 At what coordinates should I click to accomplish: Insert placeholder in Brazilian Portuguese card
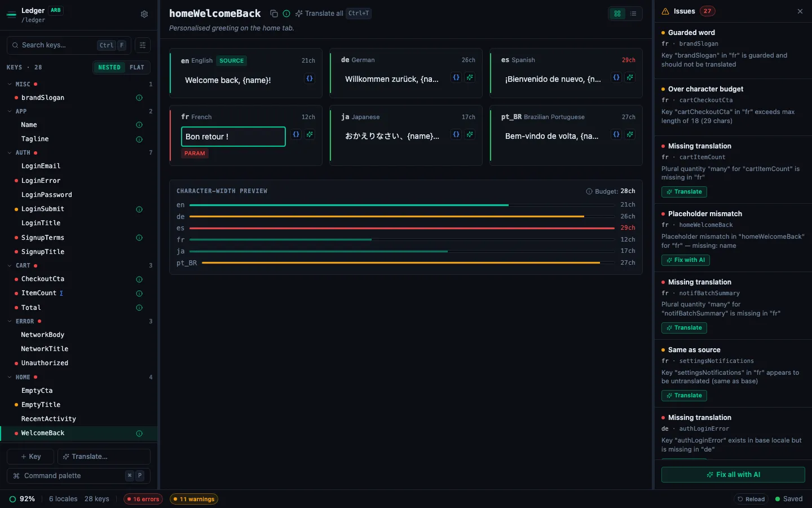pos(616,134)
